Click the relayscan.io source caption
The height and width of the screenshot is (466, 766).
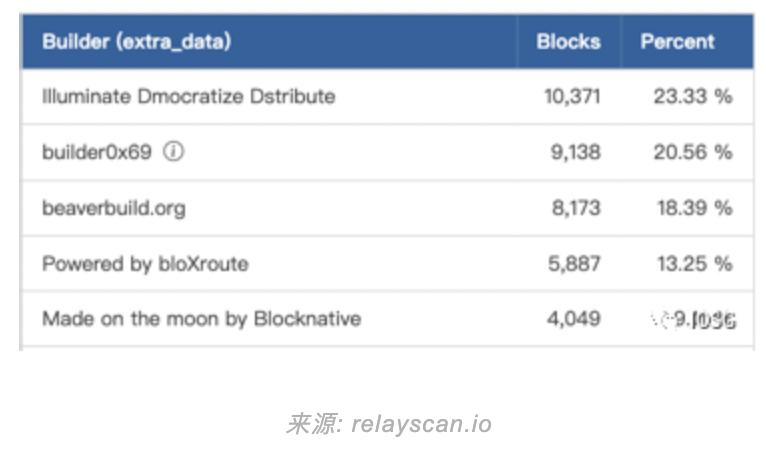(x=388, y=424)
